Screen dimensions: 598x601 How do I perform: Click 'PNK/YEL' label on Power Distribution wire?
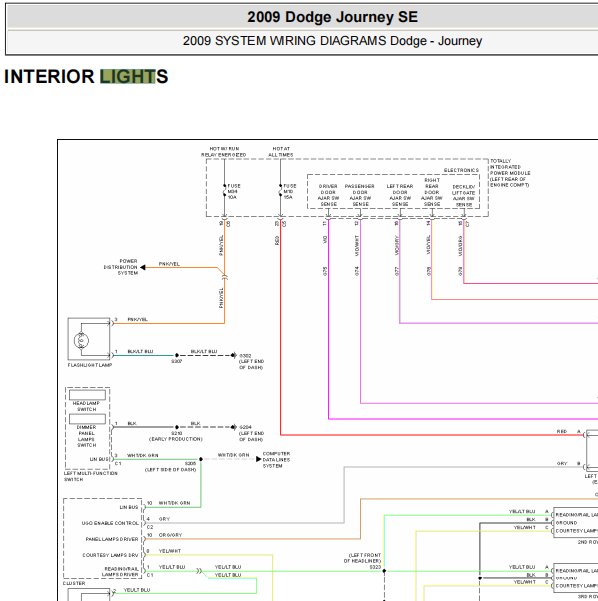pos(169,264)
